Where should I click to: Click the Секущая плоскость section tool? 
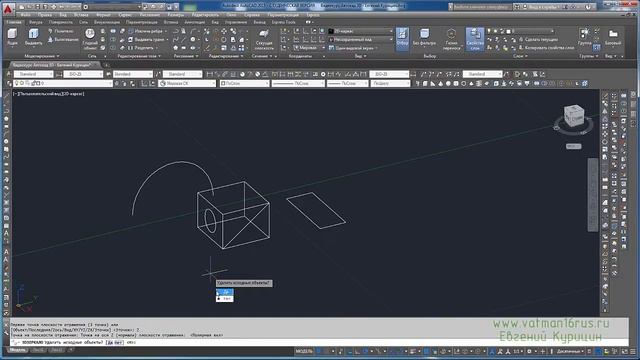[264, 40]
